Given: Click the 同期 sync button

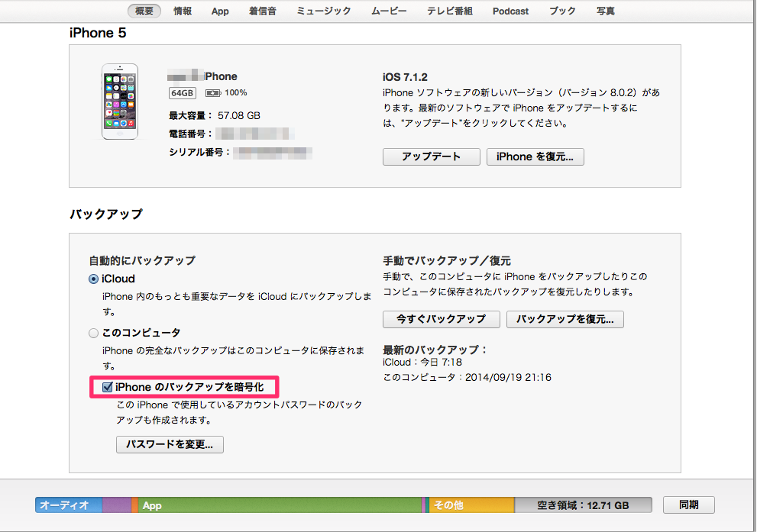Looking at the screenshot, I should 688,505.
